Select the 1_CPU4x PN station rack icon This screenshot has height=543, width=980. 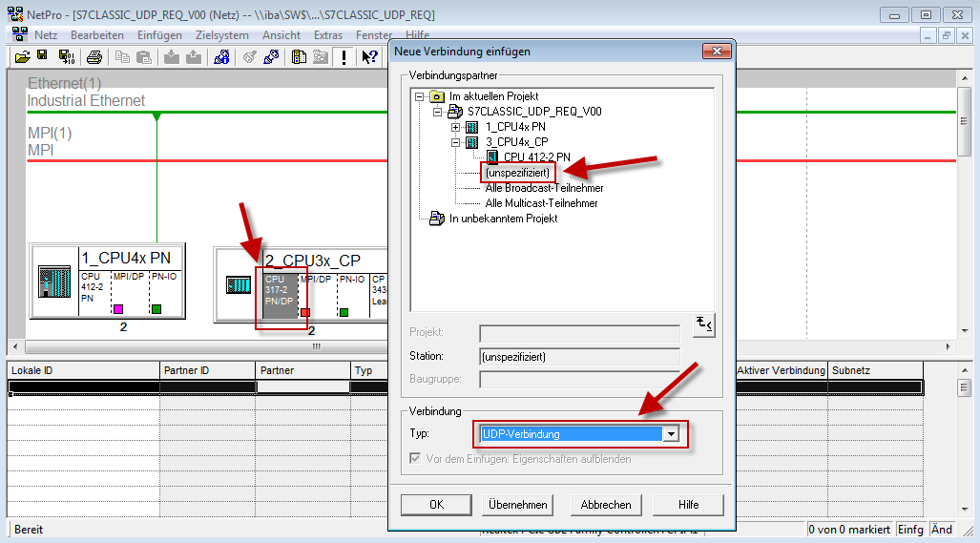click(x=55, y=282)
